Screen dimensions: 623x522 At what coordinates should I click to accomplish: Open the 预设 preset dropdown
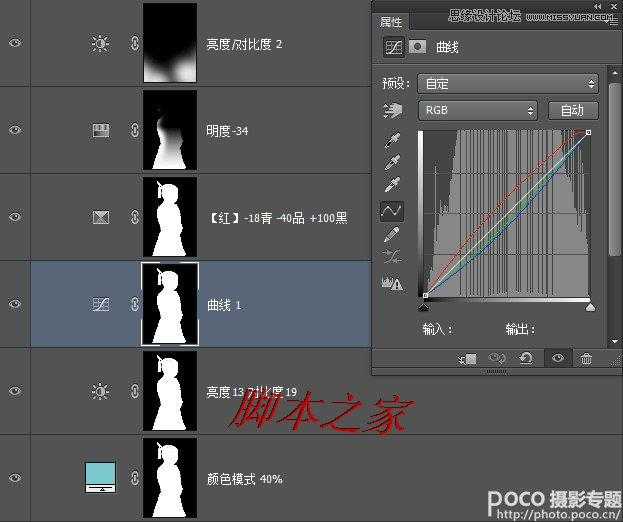[x=508, y=83]
